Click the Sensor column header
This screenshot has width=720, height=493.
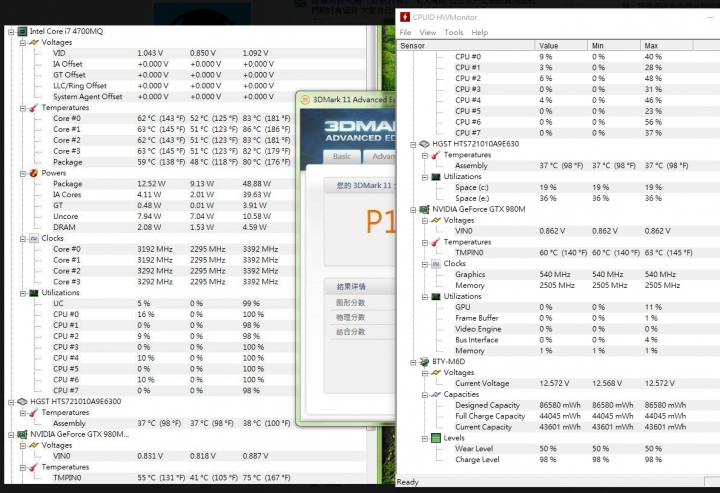point(466,45)
